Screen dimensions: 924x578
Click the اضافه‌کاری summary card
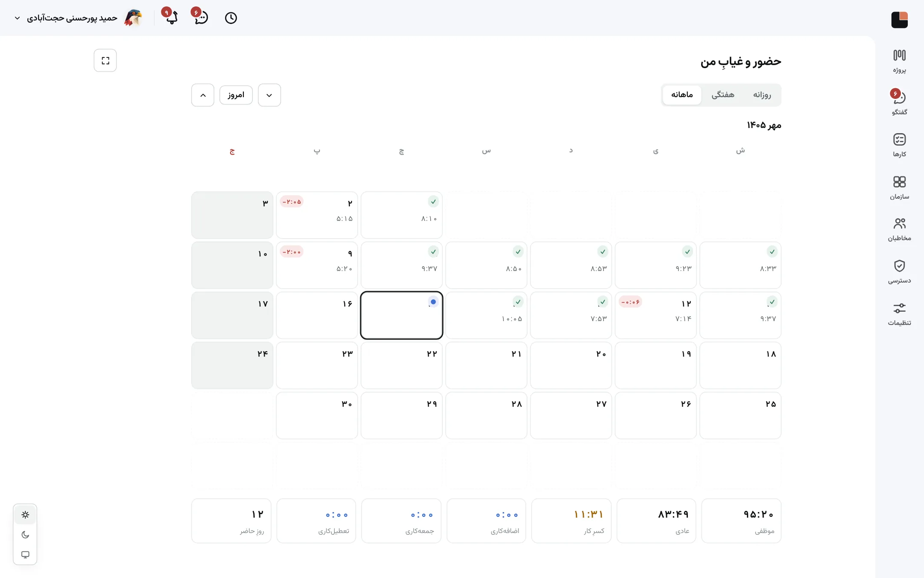coord(486,521)
